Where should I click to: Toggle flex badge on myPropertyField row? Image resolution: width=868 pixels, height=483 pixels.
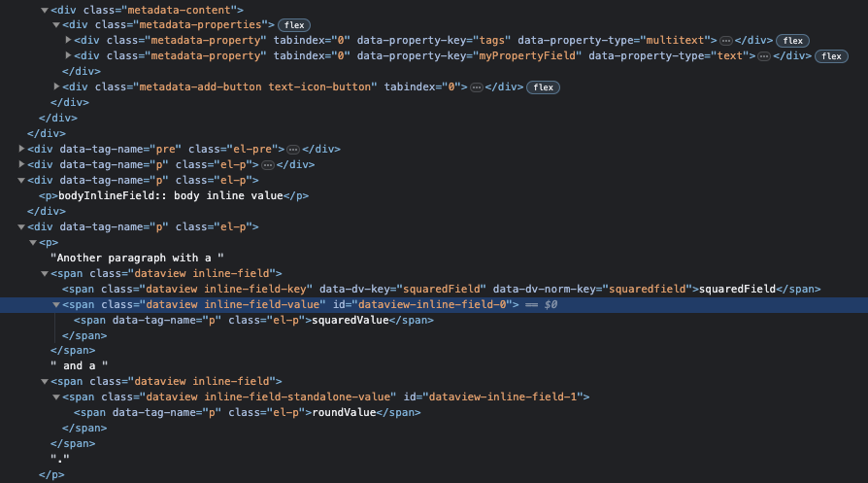(x=831, y=56)
